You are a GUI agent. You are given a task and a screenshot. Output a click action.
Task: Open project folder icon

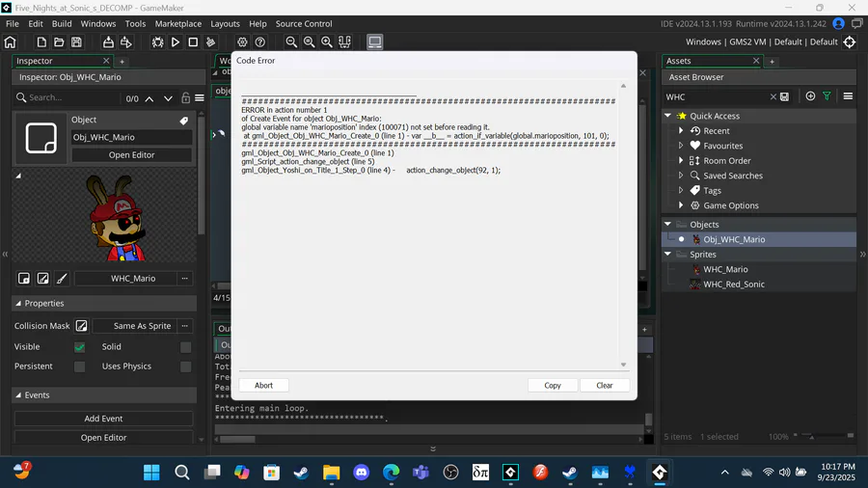tap(59, 42)
